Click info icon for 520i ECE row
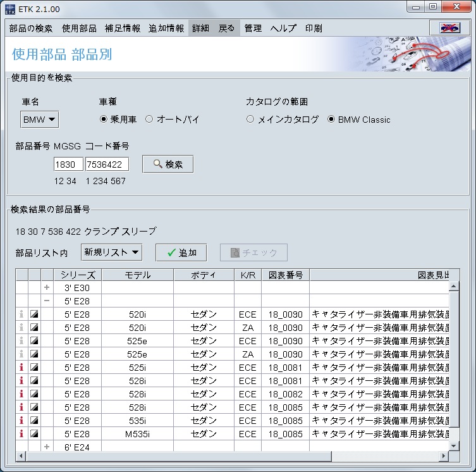The width and height of the screenshot is (476, 472). coord(21,314)
